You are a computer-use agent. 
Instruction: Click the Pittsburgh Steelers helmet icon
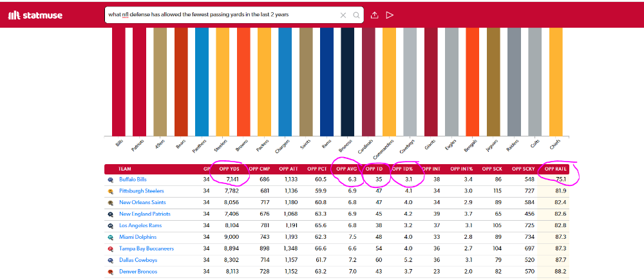click(x=111, y=191)
